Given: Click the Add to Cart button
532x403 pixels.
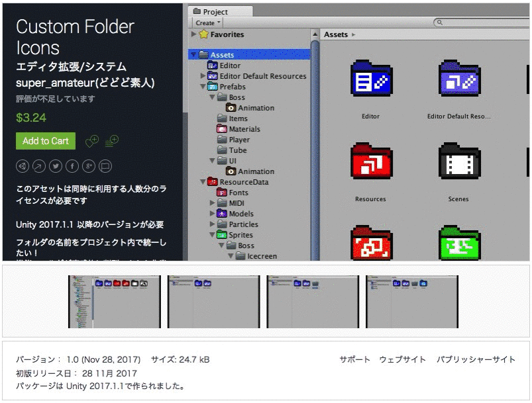Looking at the screenshot, I should coord(45,141).
